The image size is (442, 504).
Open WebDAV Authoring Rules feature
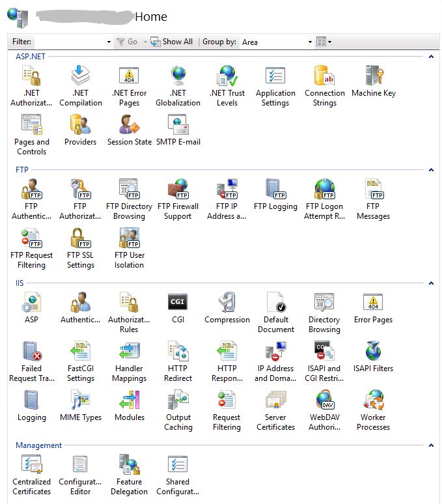pos(324,410)
